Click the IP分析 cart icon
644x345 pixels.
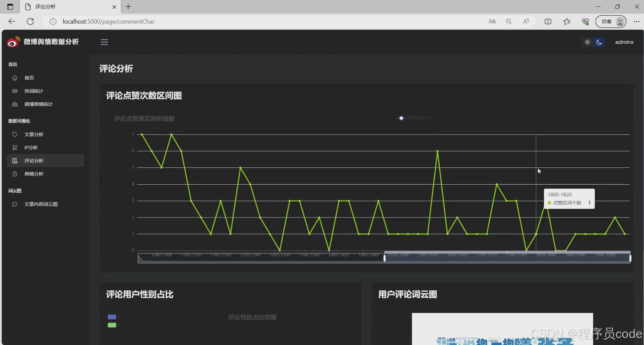coord(15,148)
